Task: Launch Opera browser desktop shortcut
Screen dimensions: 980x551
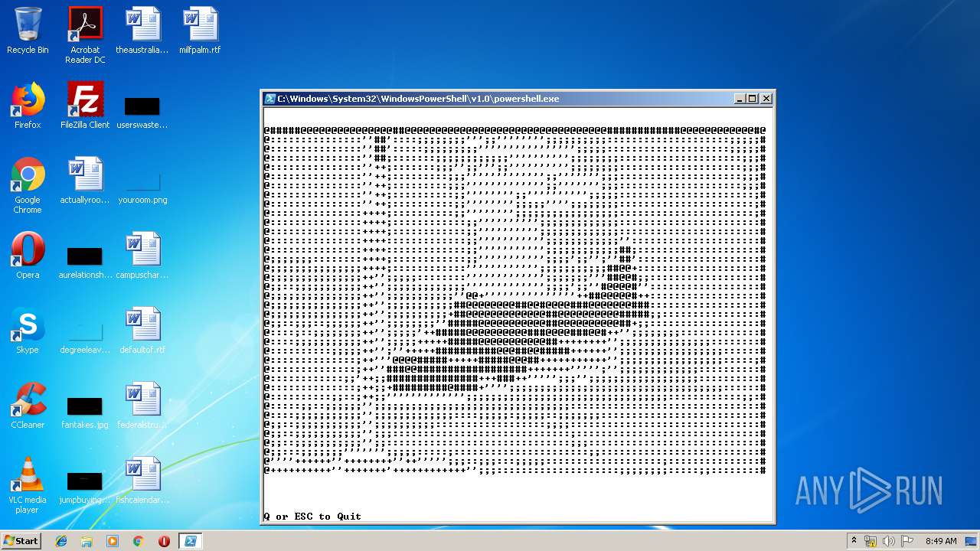Action: click(x=28, y=256)
